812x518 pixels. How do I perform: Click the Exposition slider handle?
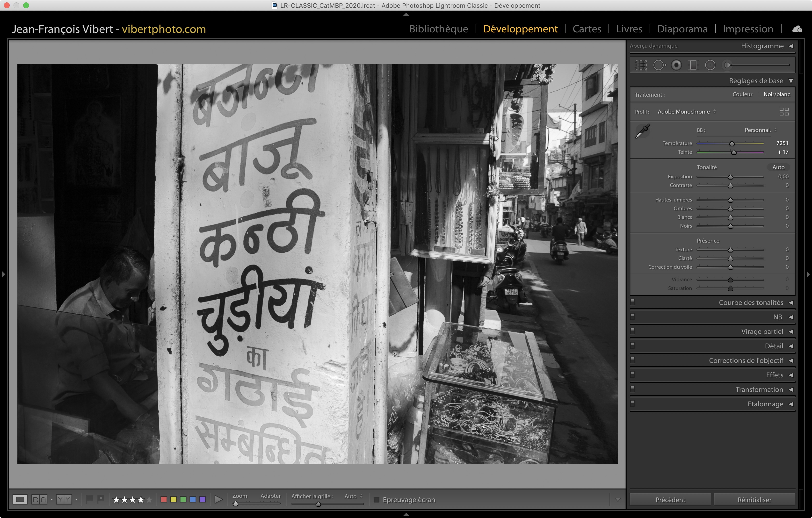point(730,177)
